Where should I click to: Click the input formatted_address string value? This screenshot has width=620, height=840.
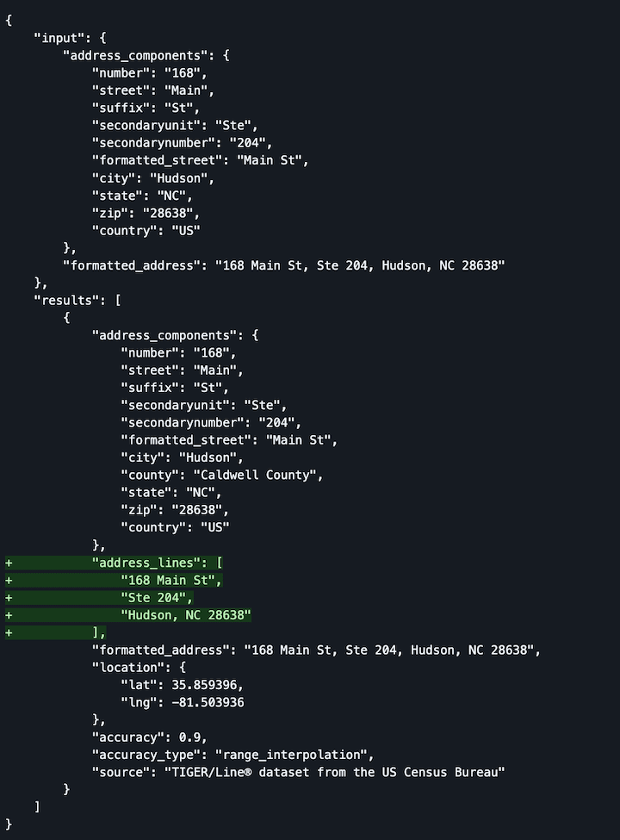pos(360,265)
